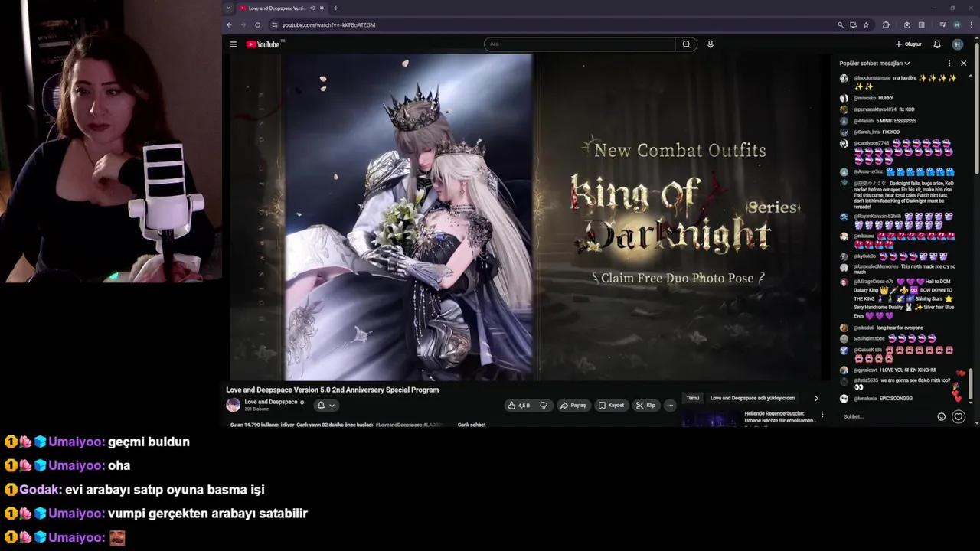The width and height of the screenshot is (980, 551).
Task: Click the Sohbet chat message field
Action: 887,416
